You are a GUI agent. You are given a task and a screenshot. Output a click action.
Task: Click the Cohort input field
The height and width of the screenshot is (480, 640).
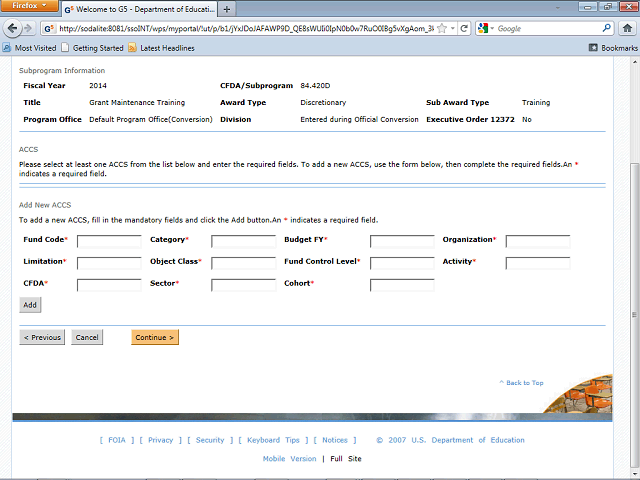coord(402,285)
